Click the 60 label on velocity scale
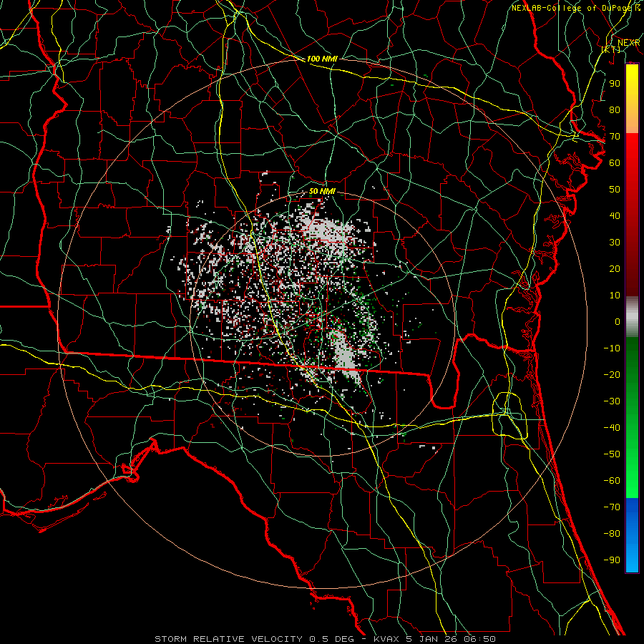 [x=615, y=162]
